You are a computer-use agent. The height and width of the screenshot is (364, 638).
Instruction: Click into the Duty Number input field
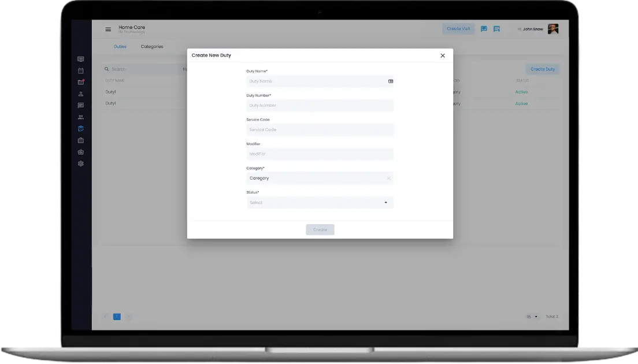click(x=320, y=106)
